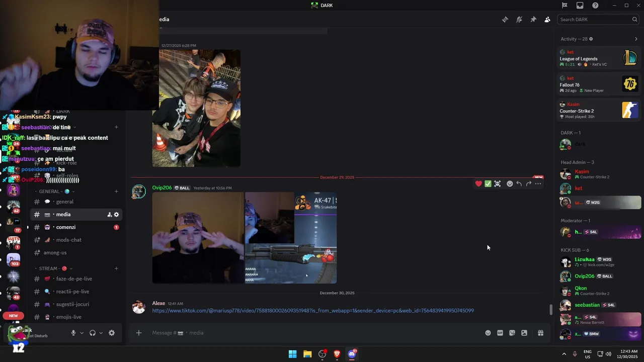Screen dimensions: 644x362
Task: Switch to the mods-chat channel
Action: pos(76,240)
